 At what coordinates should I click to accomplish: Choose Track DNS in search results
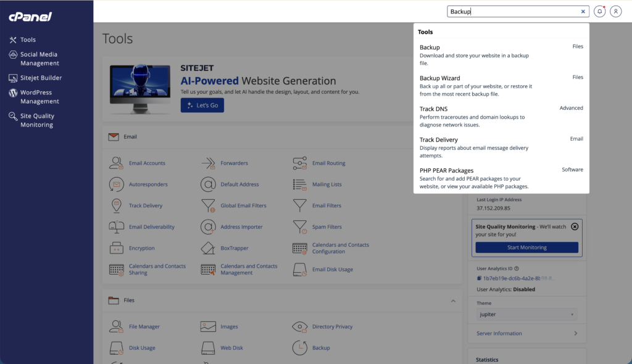point(433,109)
